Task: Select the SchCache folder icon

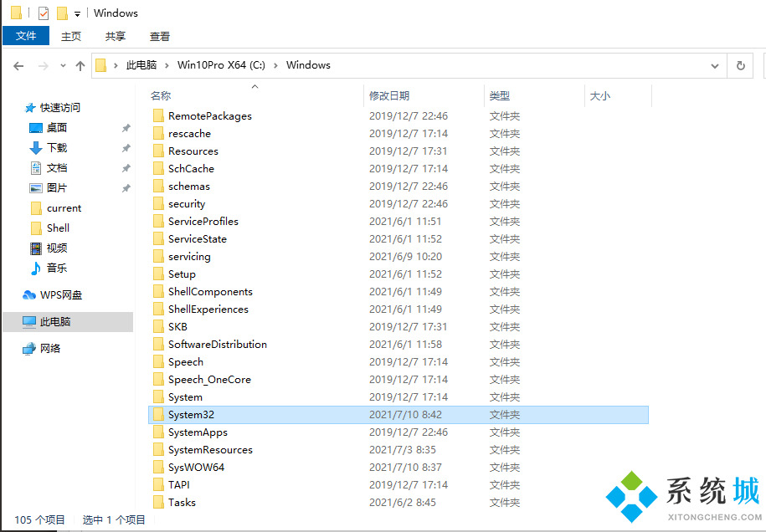Action: (x=157, y=168)
